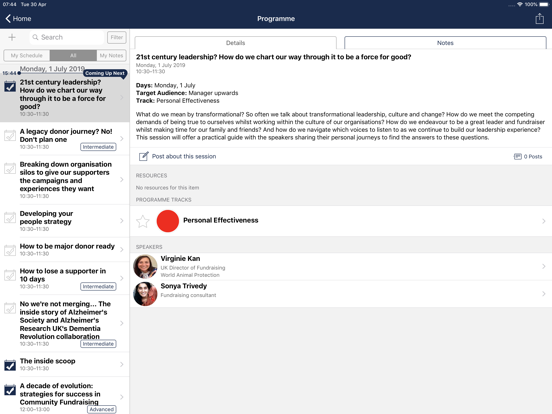Screen dimensions: 552x414
Task: Select the All segment
Action: pos(73,56)
